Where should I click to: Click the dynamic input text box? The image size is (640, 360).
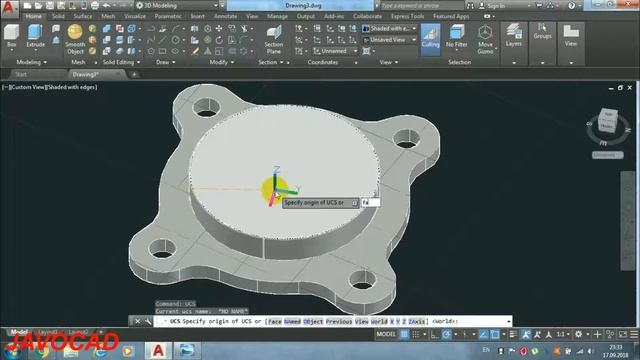point(371,202)
